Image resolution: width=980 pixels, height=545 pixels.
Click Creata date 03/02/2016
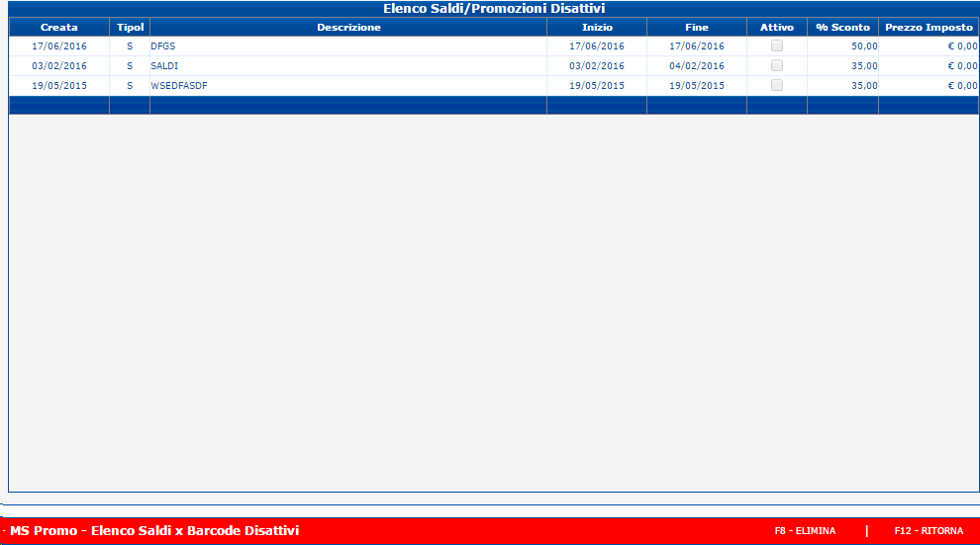coord(59,65)
